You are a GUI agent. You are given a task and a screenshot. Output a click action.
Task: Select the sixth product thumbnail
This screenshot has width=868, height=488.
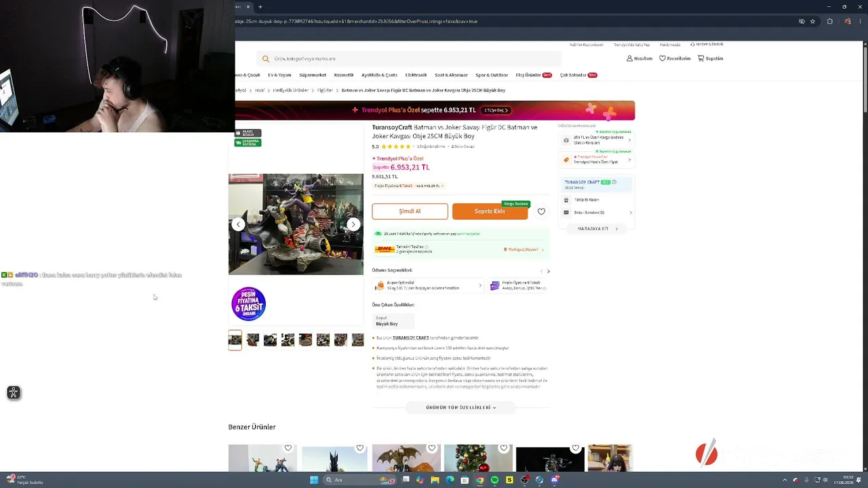point(323,340)
